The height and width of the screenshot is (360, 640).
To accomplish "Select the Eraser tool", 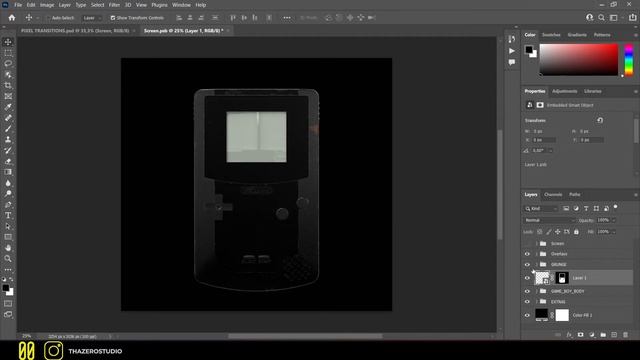I will (8, 161).
